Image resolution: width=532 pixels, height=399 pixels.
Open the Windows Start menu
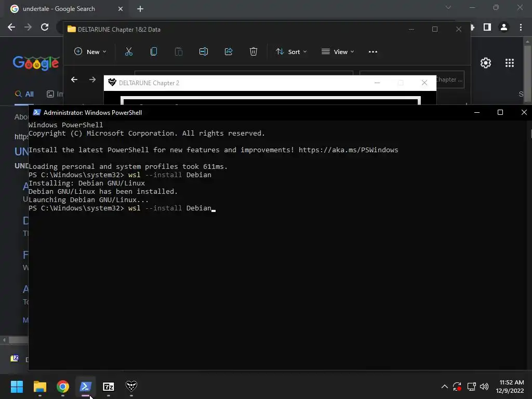click(x=17, y=387)
